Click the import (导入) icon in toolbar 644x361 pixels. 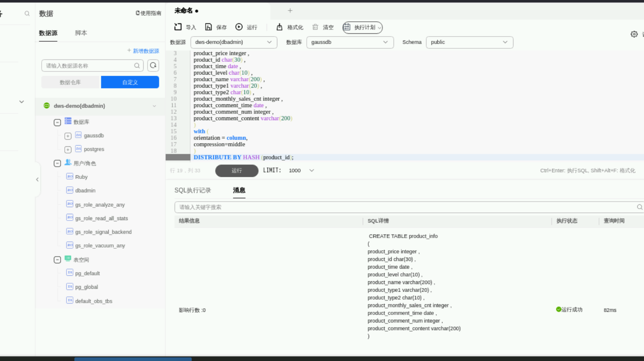click(178, 27)
